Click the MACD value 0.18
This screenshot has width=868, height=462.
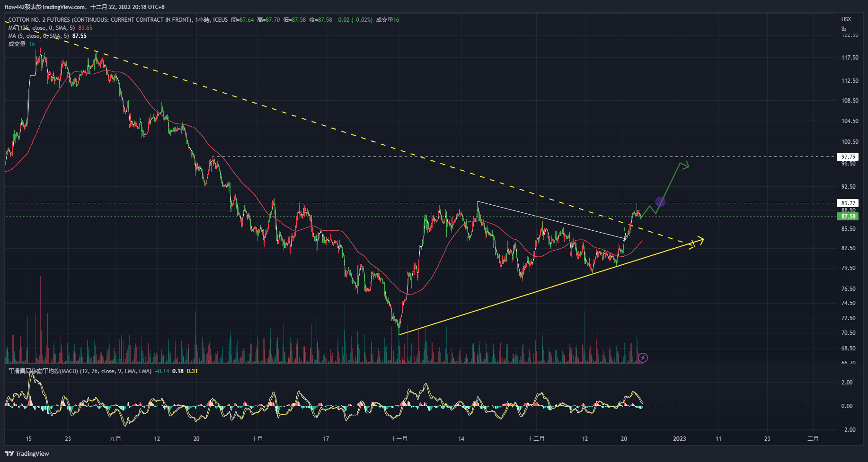(x=178, y=371)
